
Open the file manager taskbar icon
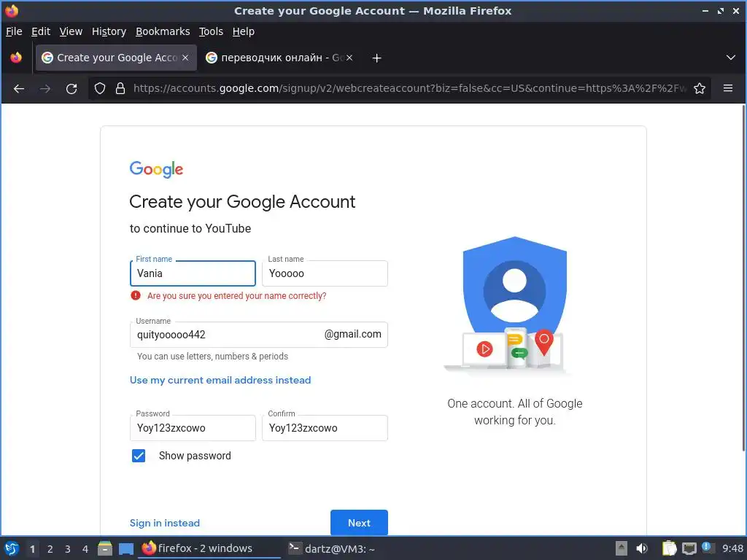pyautogui.click(x=105, y=548)
